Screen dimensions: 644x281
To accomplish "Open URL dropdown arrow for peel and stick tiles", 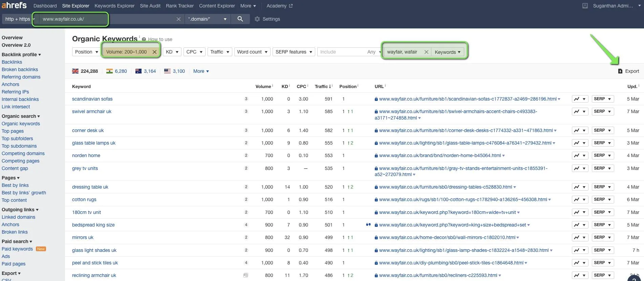I will (x=526, y=263).
